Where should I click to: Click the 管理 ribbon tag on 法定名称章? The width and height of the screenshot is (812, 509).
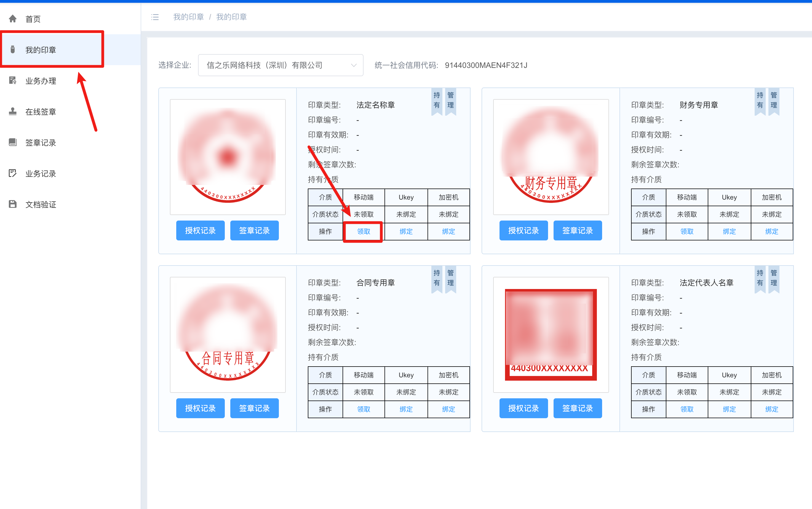[450, 101]
